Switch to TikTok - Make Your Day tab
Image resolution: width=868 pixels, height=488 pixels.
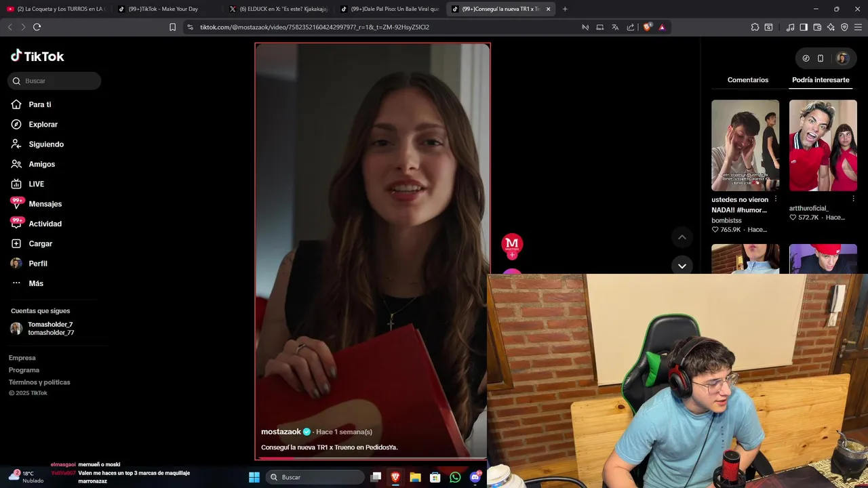click(x=164, y=9)
